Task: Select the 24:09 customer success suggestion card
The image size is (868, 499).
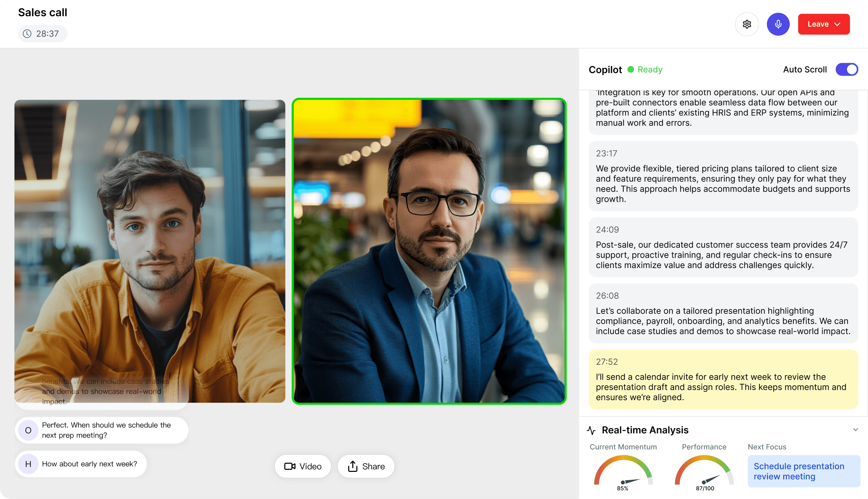Action: click(x=723, y=247)
